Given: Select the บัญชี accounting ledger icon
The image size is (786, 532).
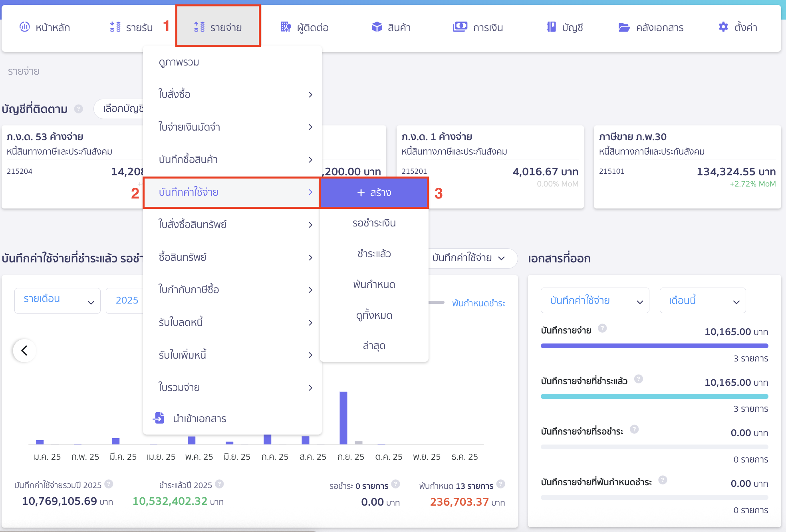Looking at the screenshot, I should click(552, 27).
